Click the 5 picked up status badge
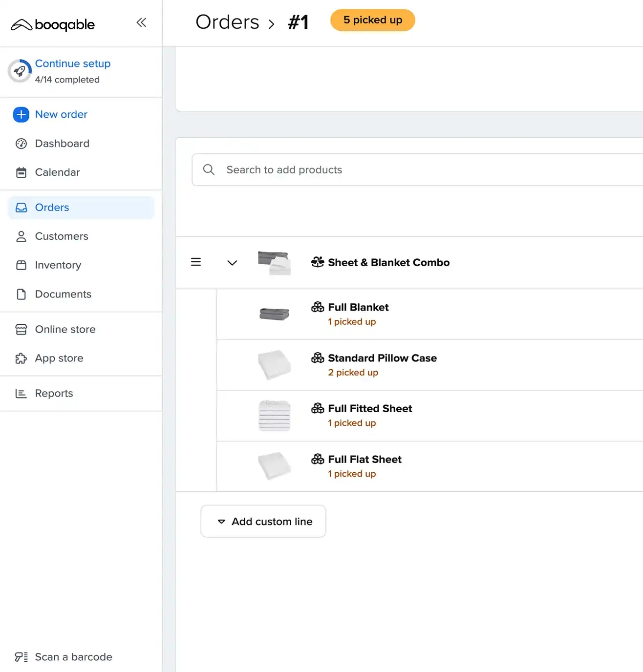This screenshot has height=672, width=643. (372, 20)
